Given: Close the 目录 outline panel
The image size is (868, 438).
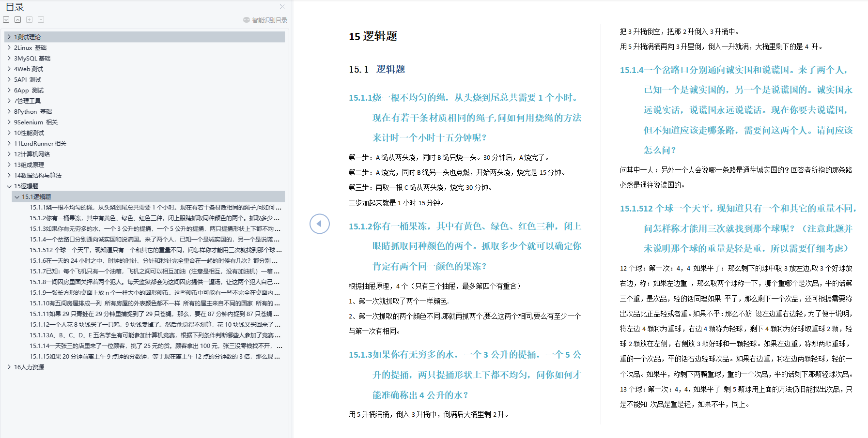Looking at the screenshot, I should [282, 7].
